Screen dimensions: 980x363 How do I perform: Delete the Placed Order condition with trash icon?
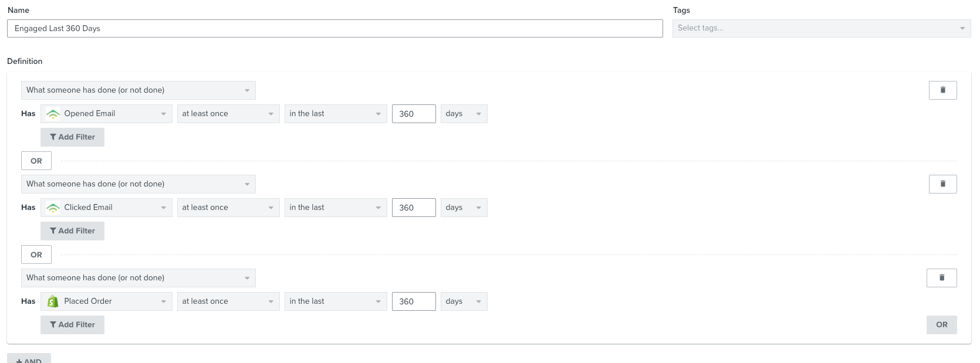pos(941,278)
